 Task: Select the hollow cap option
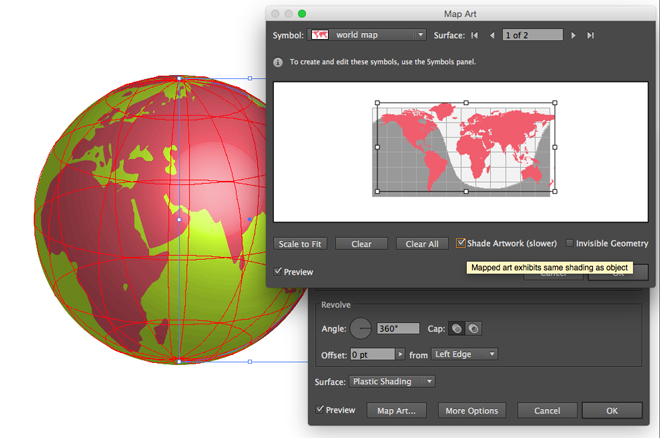coord(474,329)
